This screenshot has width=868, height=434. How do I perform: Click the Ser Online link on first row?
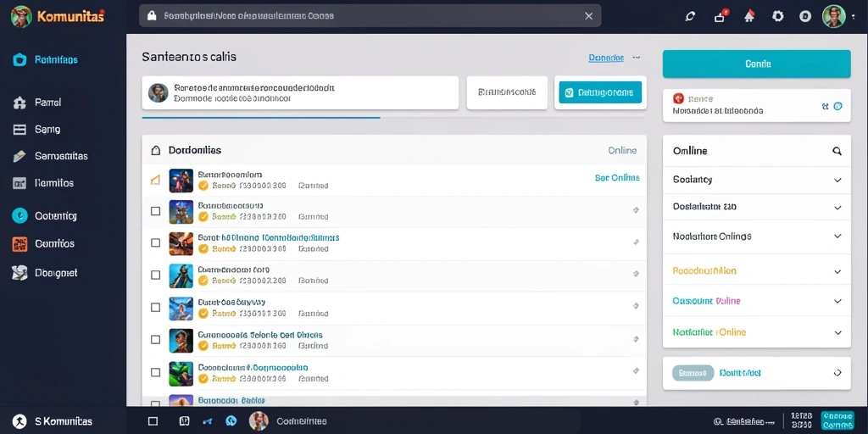coord(617,178)
